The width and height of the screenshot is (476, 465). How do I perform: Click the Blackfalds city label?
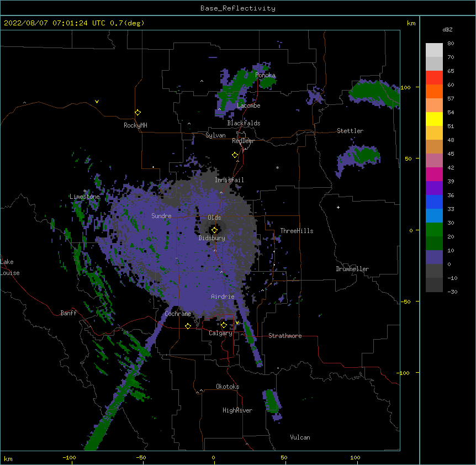point(244,123)
